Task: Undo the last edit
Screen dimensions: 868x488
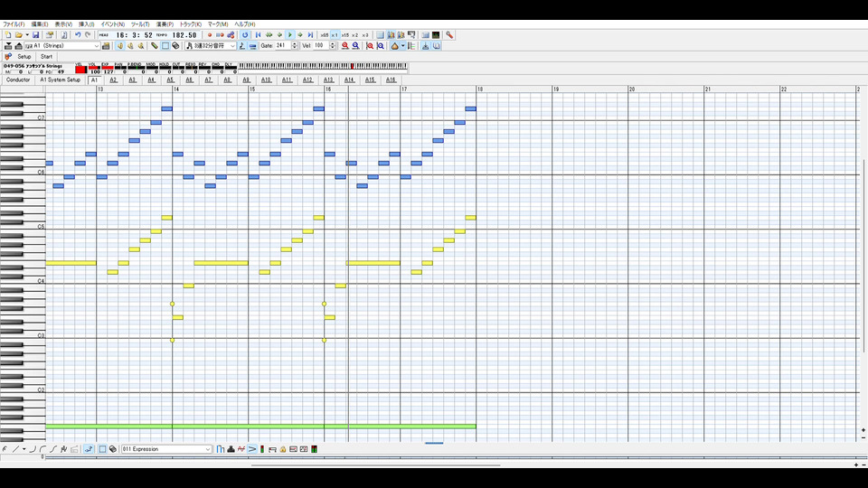Action: pos(78,35)
